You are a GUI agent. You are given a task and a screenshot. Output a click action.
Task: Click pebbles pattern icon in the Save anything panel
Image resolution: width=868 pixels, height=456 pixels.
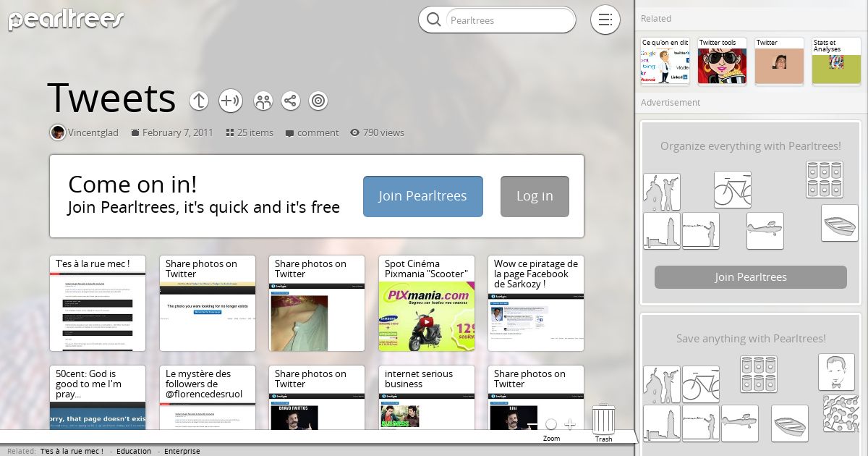tap(841, 414)
